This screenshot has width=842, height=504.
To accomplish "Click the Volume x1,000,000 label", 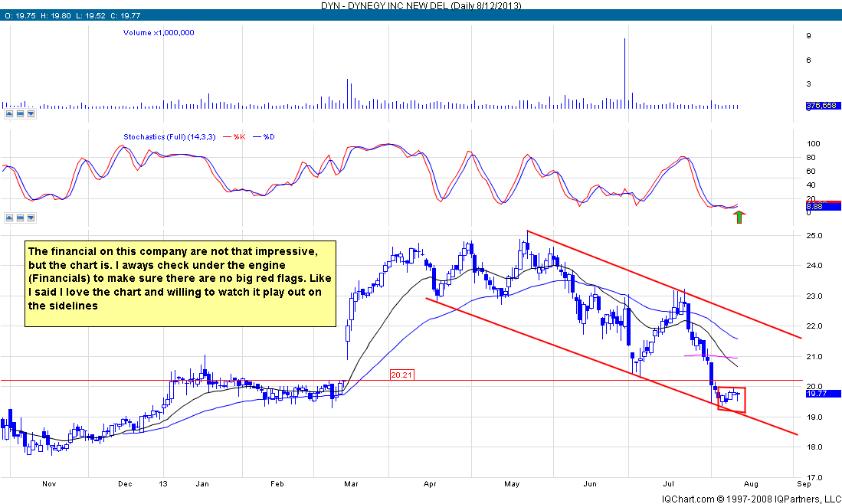I will (x=159, y=33).
